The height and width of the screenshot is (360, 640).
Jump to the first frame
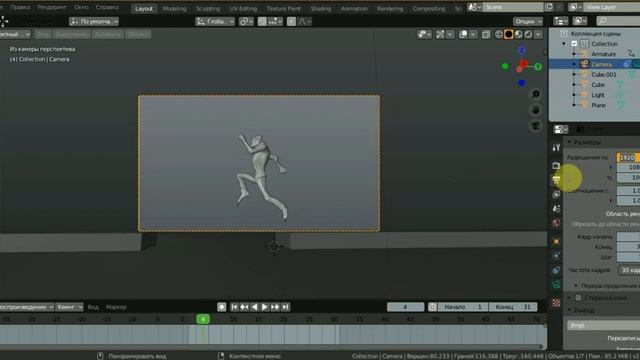[234, 307]
